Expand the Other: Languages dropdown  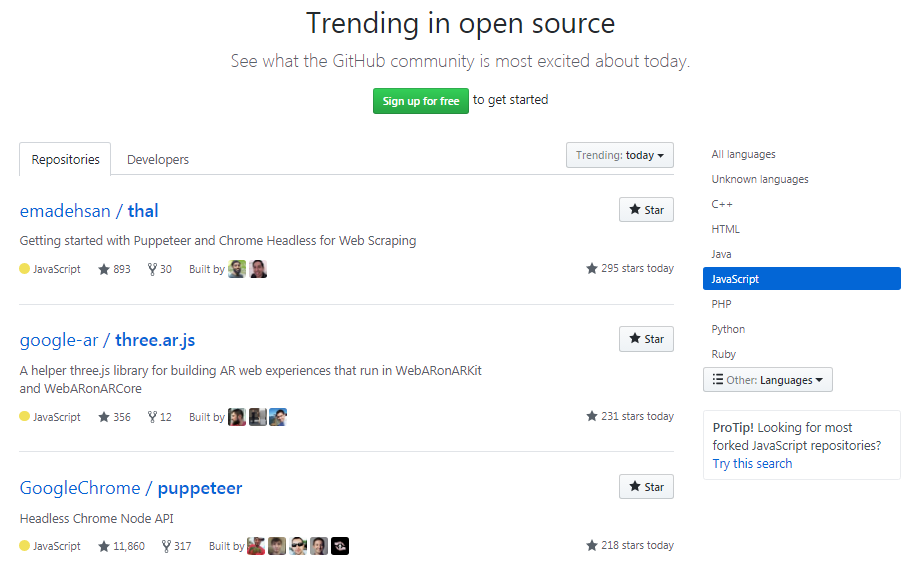pos(767,380)
